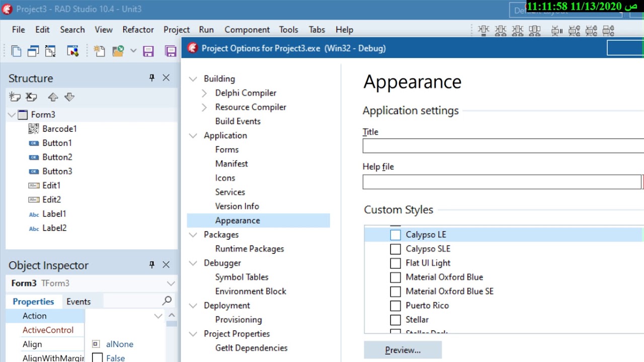Open the Component menu
The image size is (644, 362).
point(247,30)
